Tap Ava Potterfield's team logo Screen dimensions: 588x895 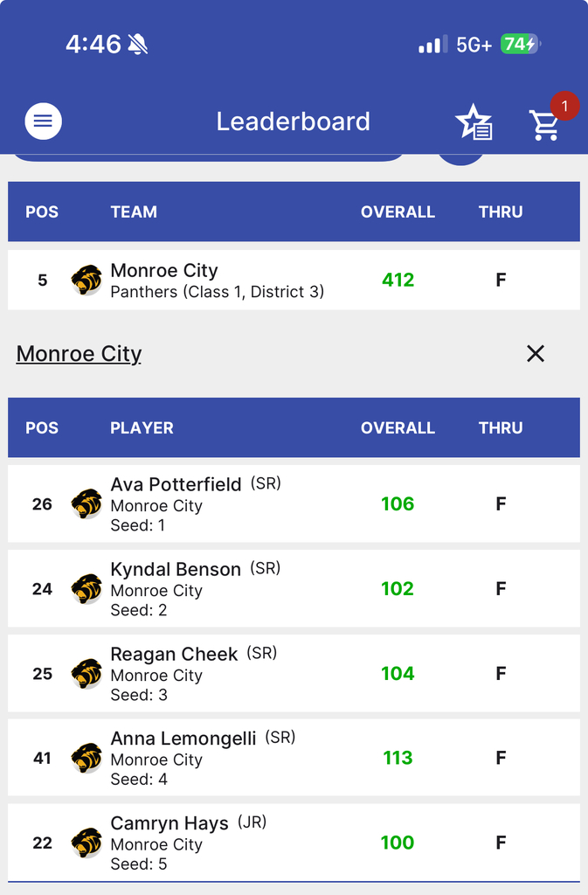point(86,503)
